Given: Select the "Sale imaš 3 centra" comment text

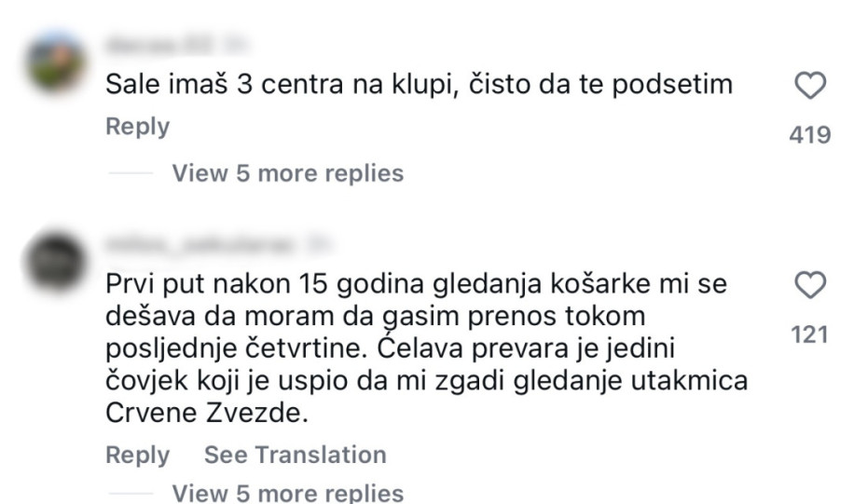Looking at the screenshot, I should [419, 86].
